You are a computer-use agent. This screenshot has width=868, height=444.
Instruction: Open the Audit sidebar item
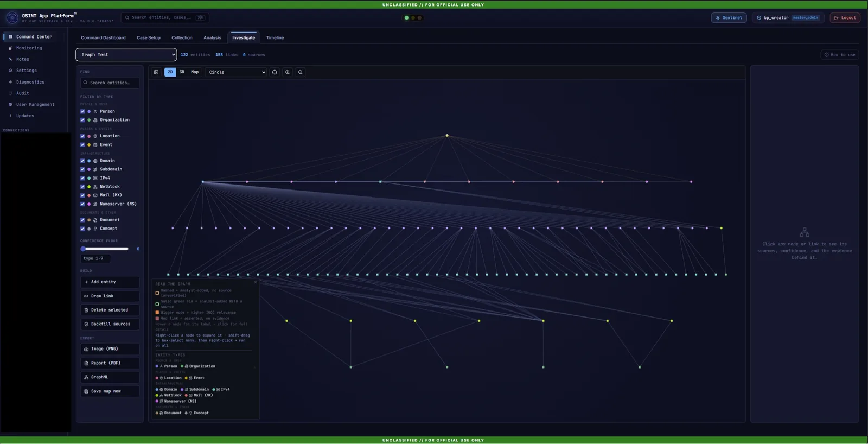(22, 93)
